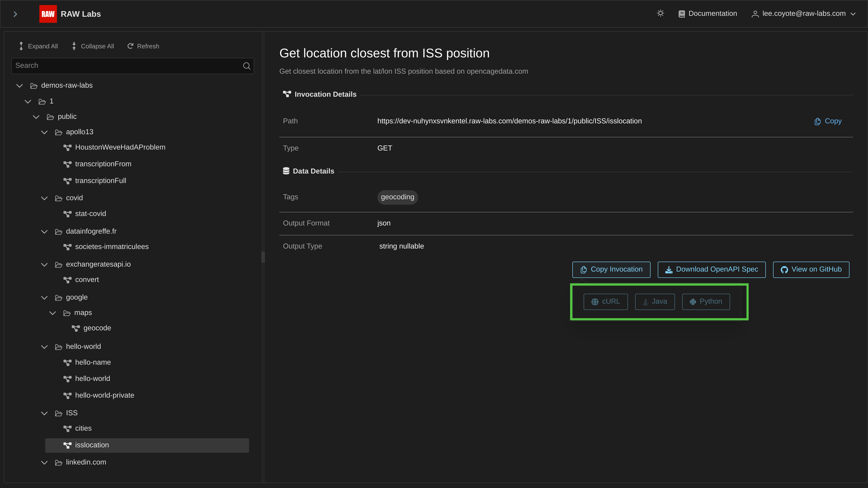Click the ISS folder icon
The image size is (868, 488).
[x=59, y=413]
